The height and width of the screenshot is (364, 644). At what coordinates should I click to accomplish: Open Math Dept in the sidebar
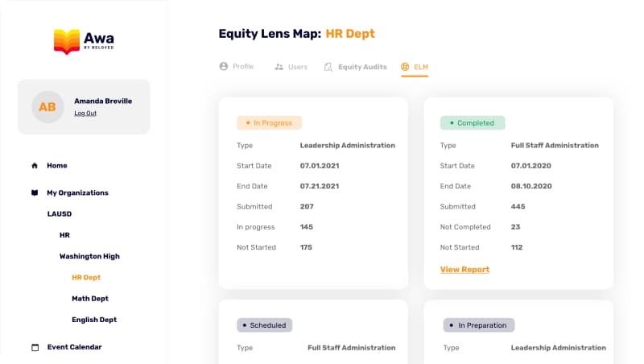(89, 299)
